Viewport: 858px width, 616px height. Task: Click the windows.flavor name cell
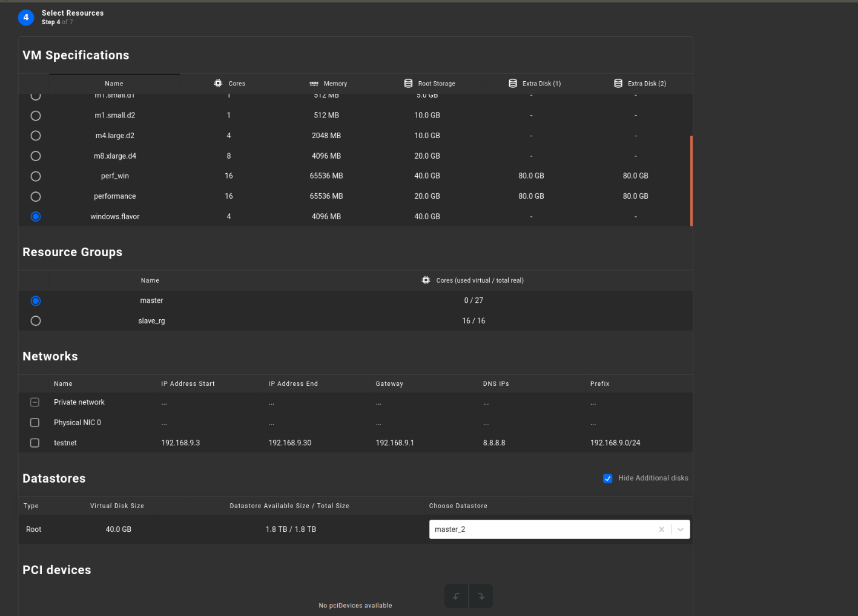point(115,216)
